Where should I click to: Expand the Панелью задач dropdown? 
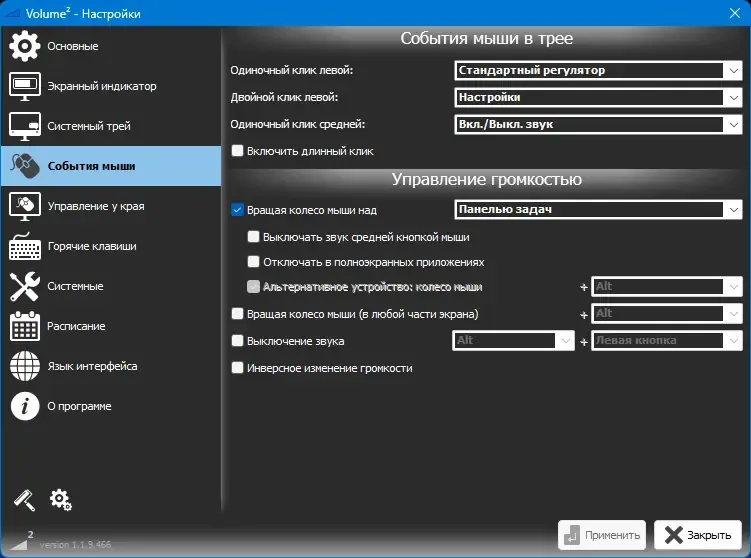click(x=598, y=209)
